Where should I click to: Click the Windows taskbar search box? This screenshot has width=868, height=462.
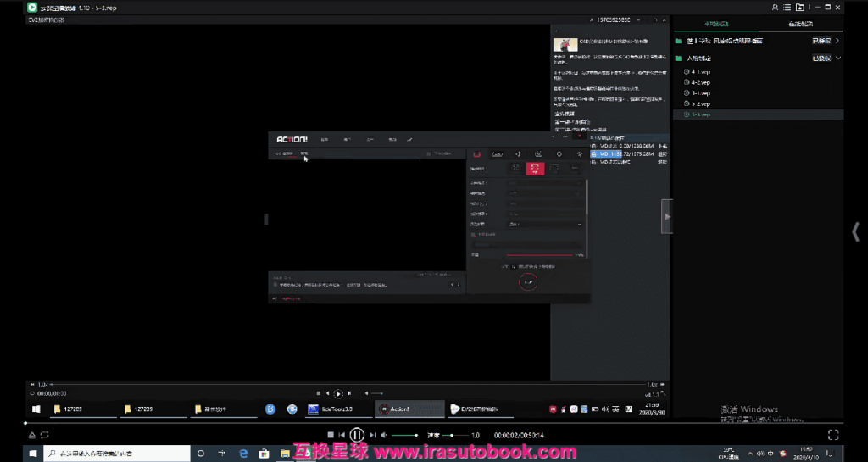point(117,454)
